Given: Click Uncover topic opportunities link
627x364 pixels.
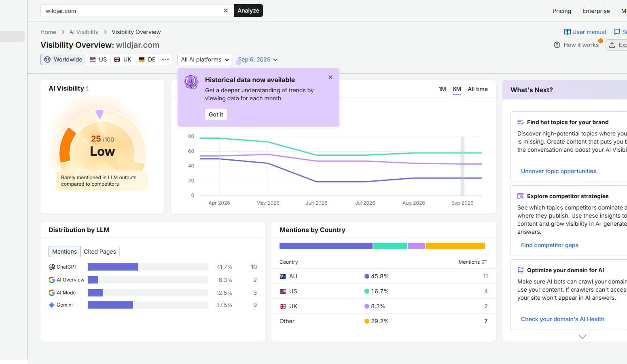Looking at the screenshot, I should click(558, 171).
